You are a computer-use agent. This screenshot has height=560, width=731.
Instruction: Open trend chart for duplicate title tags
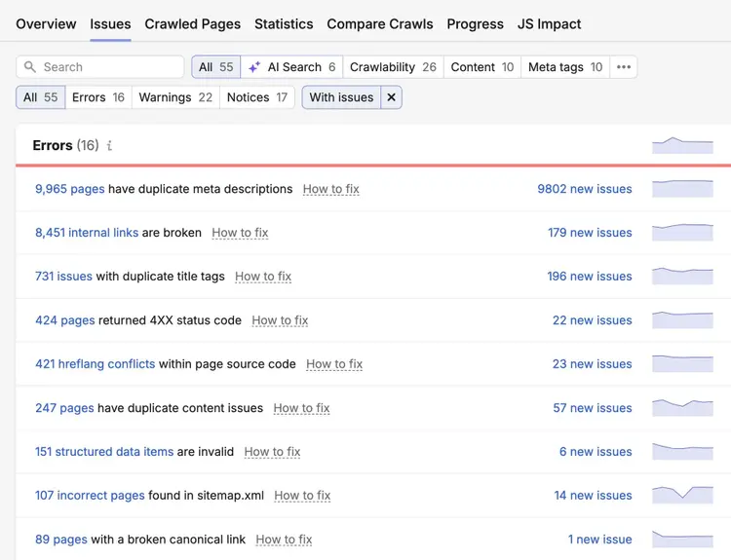(682, 276)
